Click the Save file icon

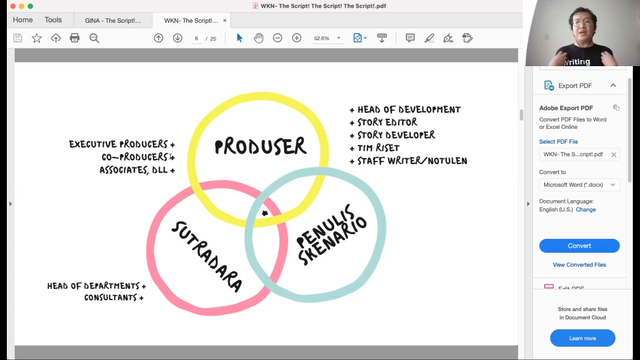(x=18, y=38)
